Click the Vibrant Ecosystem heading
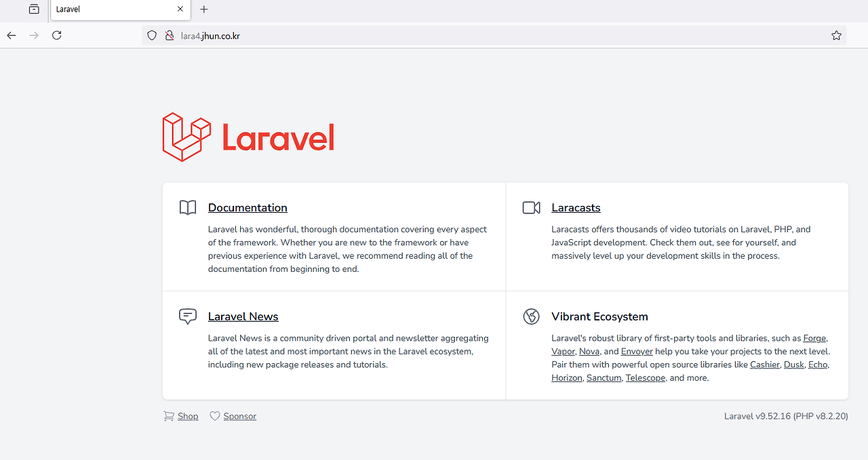 (x=599, y=316)
